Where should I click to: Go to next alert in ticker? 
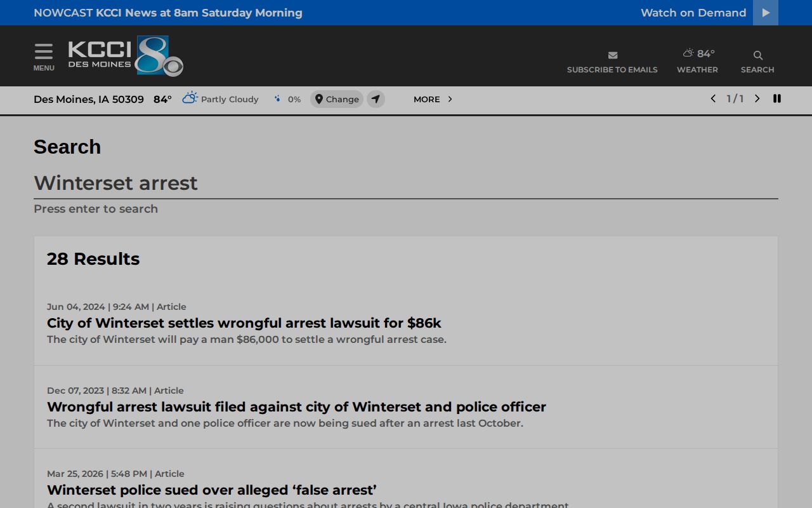757,98
